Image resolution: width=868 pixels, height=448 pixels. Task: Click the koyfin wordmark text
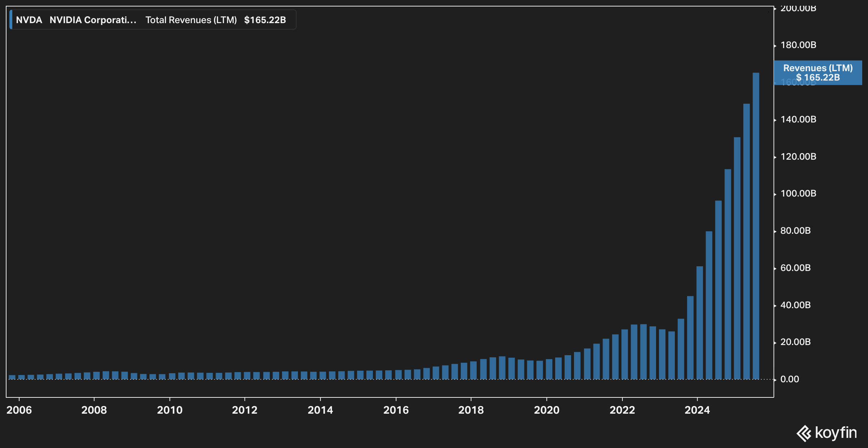[x=836, y=432]
